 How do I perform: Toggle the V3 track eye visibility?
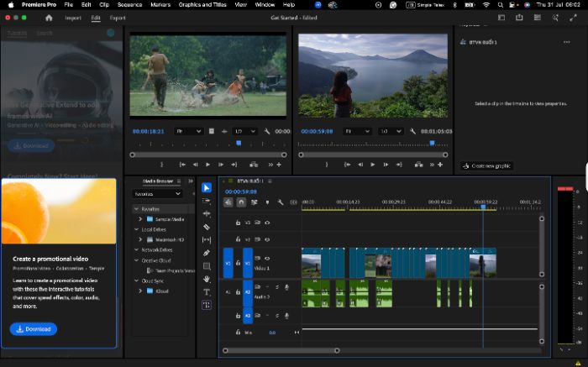point(267,223)
